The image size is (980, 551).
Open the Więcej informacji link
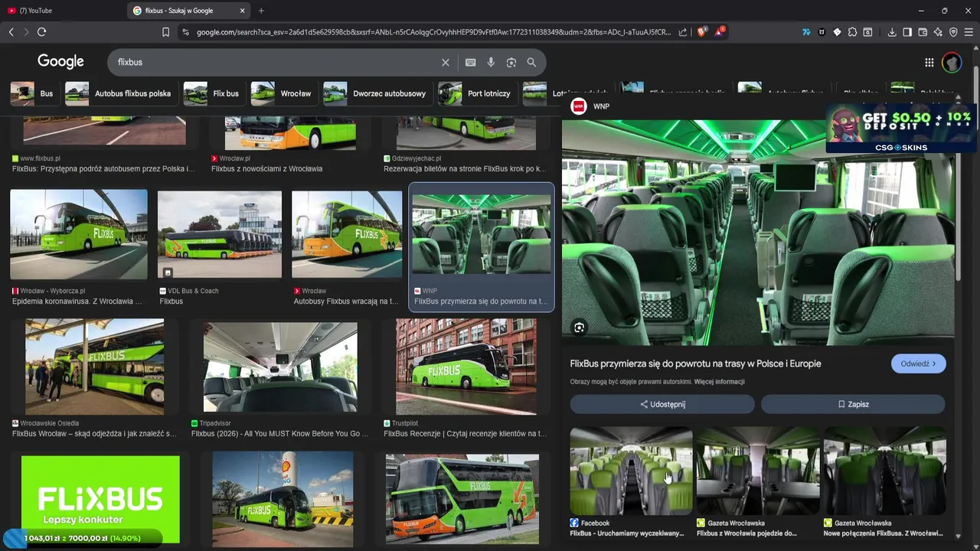coord(720,382)
